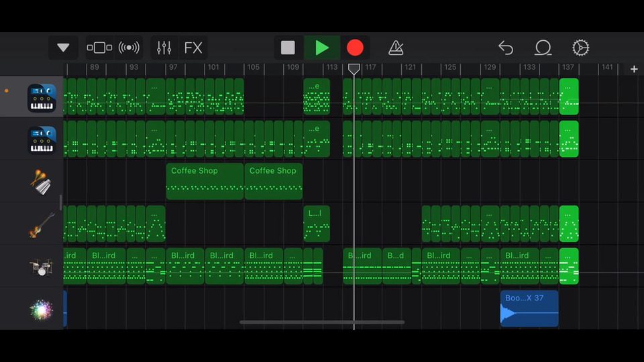This screenshot has height=362, width=644.
Task: Open the FX effects panel
Action: pyautogui.click(x=193, y=48)
